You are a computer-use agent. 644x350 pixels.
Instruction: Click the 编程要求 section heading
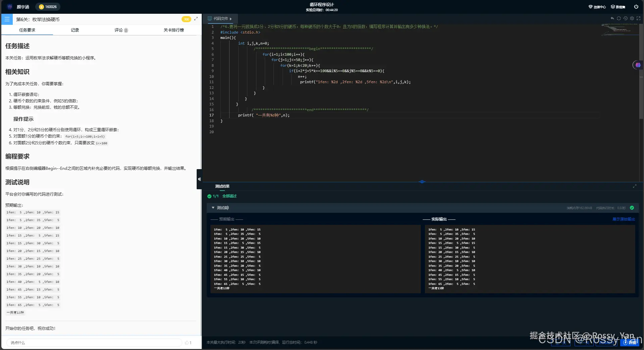17,156
